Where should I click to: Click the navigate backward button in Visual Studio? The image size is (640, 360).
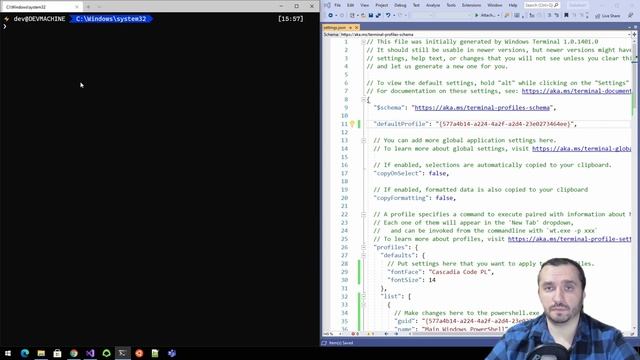tap(330, 15)
